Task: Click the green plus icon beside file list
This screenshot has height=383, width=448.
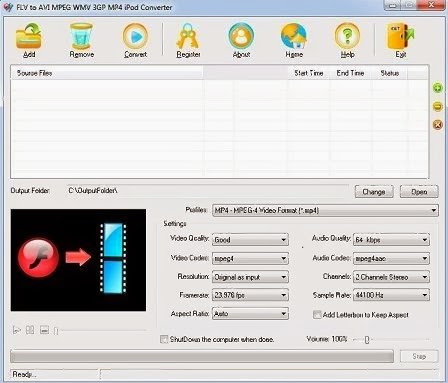Action: (x=438, y=88)
